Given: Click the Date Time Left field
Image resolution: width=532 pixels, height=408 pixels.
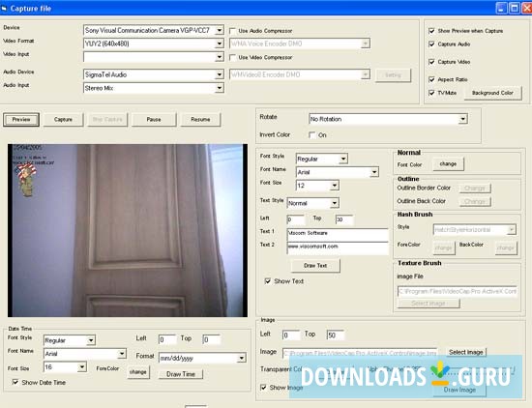Looking at the screenshot, I should click(x=167, y=339).
